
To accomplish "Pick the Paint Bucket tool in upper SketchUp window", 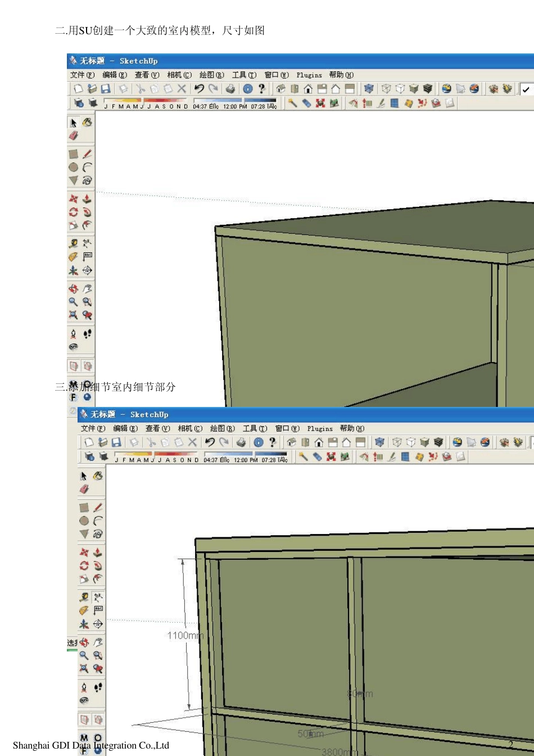I will [87, 122].
